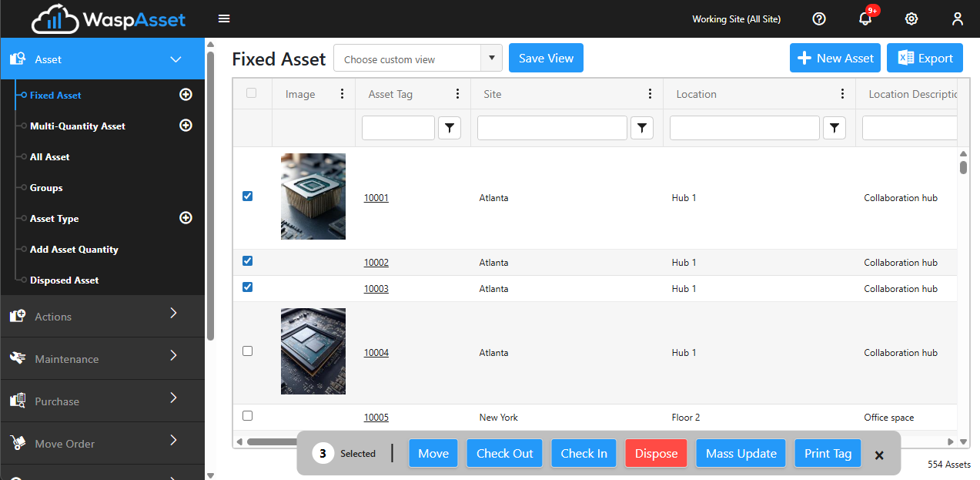This screenshot has height=480, width=980.
Task: Click the Purchase sidebar icon
Action: point(18,401)
